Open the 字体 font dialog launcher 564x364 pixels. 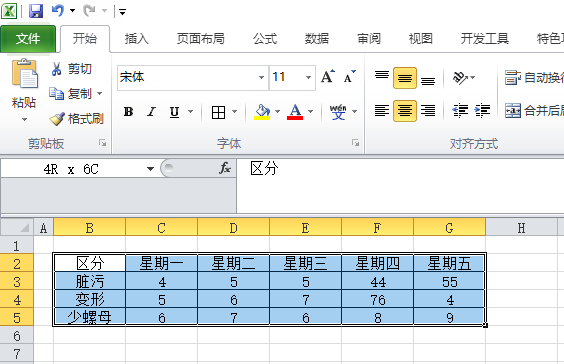tap(355, 143)
